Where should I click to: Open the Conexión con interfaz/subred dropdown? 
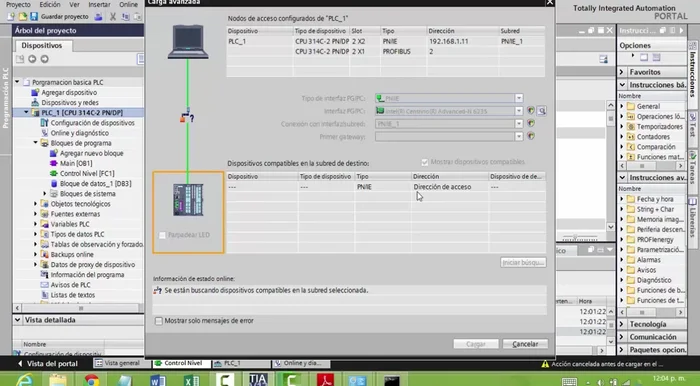pos(519,124)
